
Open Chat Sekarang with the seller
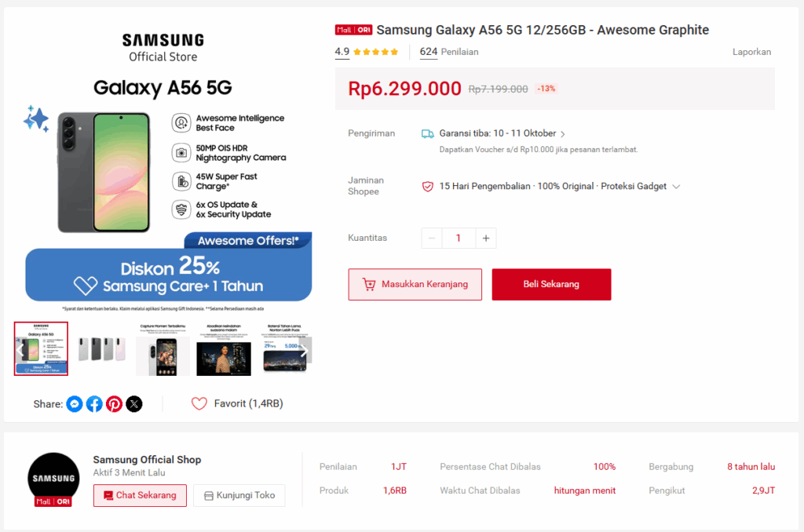[x=140, y=495]
